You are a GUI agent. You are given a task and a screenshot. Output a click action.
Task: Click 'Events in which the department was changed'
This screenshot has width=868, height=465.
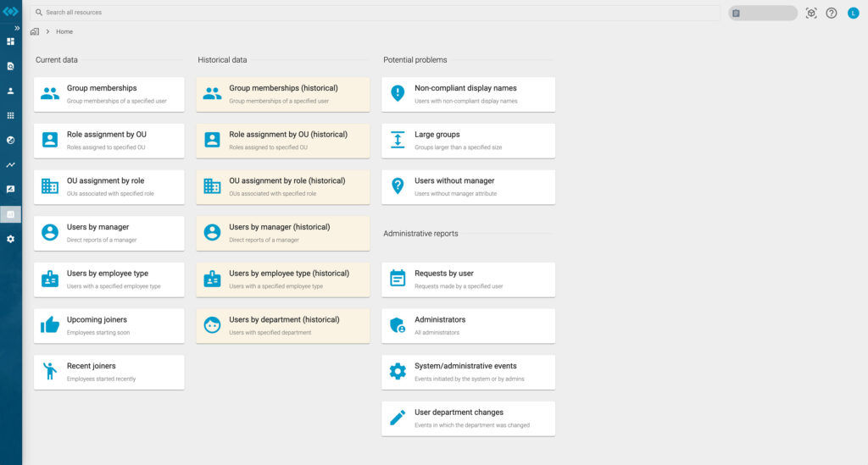[472, 426]
